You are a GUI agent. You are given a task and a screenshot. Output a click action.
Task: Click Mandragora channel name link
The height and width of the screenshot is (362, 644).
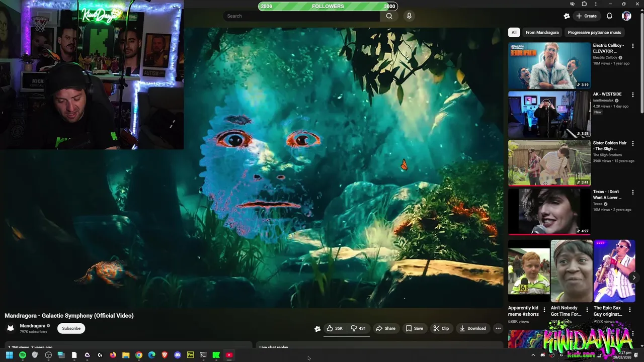[x=33, y=326]
